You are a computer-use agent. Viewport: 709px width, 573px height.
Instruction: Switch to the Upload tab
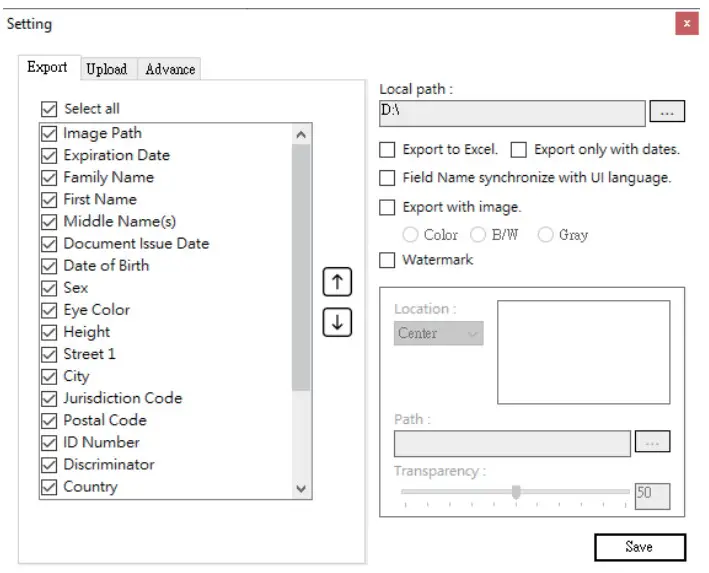click(106, 69)
